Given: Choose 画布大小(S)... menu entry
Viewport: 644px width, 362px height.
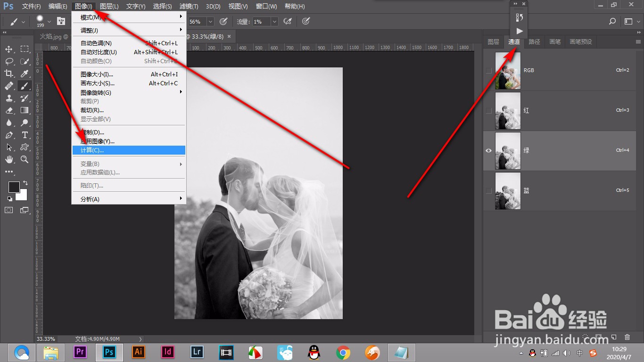Looking at the screenshot, I should point(129,83).
